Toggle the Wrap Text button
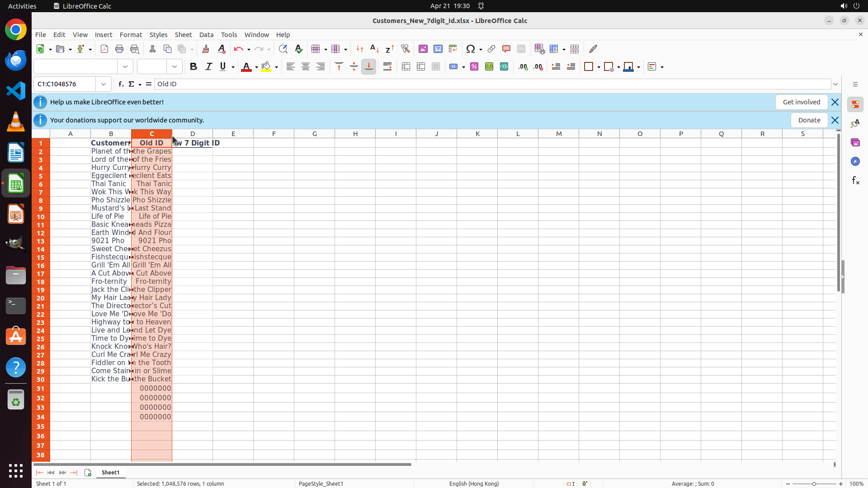868x488 pixels. point(387,67)
